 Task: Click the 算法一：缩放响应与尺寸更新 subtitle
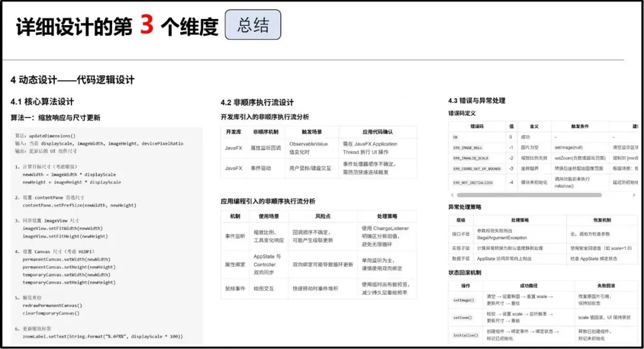point(55,118)
